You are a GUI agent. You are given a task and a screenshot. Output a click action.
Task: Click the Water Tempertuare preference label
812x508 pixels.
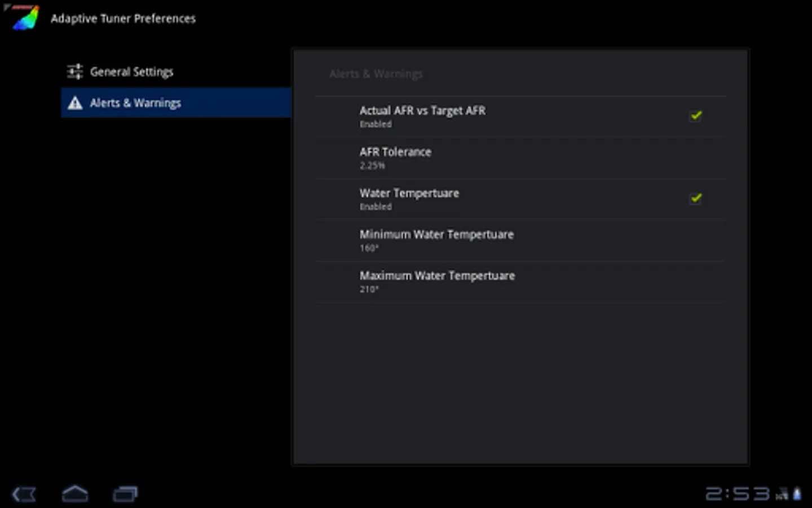point(409,193)
